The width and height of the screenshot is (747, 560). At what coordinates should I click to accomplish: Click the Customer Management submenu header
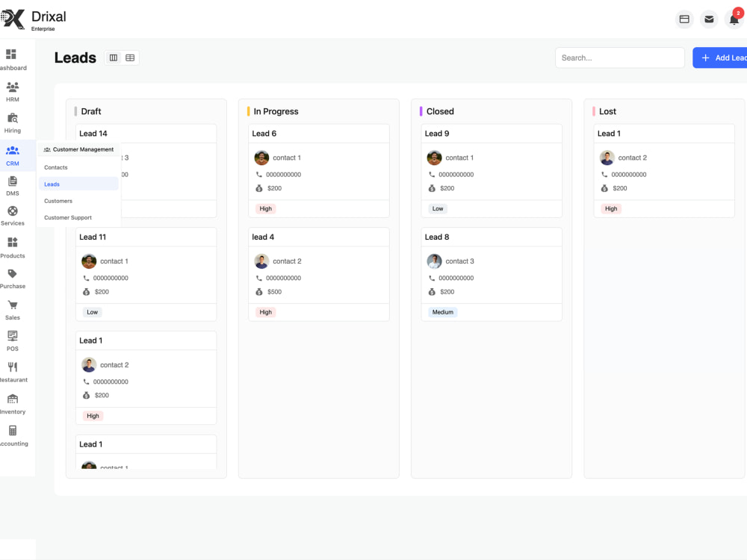pos(78,149)
